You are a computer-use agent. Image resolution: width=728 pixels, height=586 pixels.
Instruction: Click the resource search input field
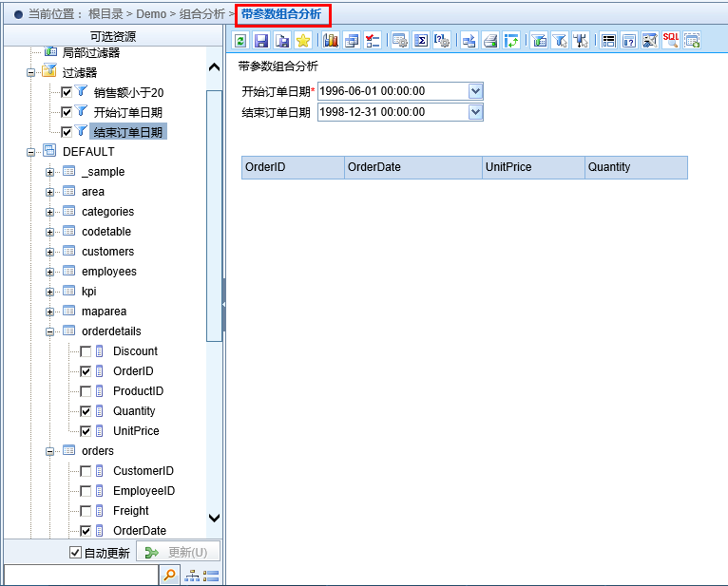(81, 576)
